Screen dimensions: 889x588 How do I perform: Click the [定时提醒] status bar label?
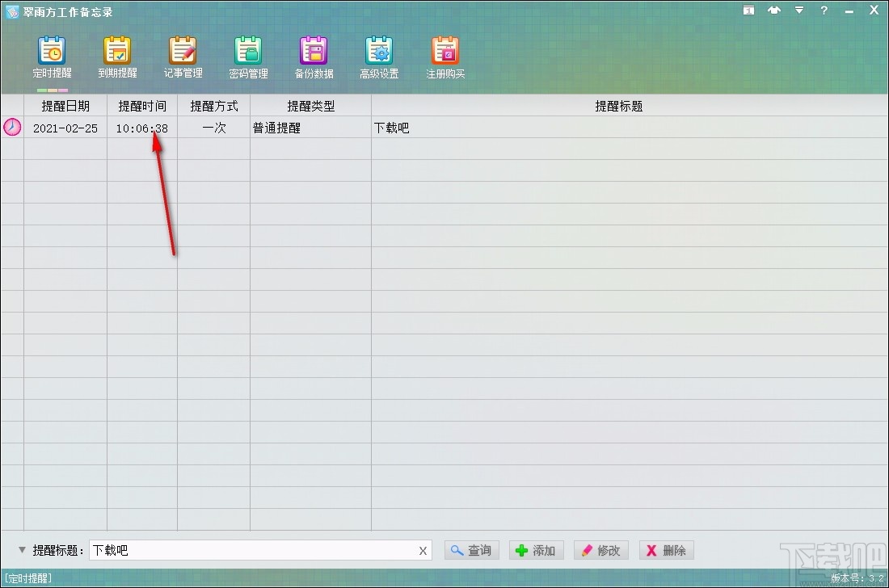point(27,577)
